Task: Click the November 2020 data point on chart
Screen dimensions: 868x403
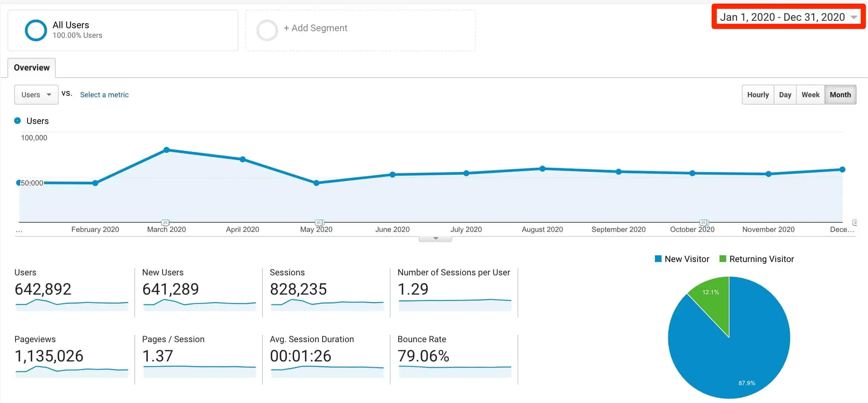Action: pos(769,174)
